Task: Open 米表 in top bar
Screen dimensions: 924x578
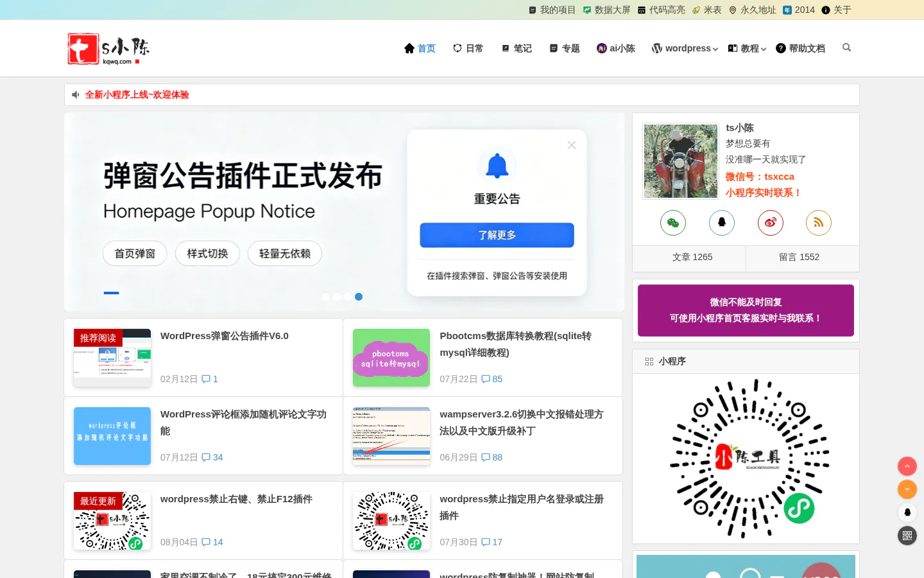Action: (707, 10)
